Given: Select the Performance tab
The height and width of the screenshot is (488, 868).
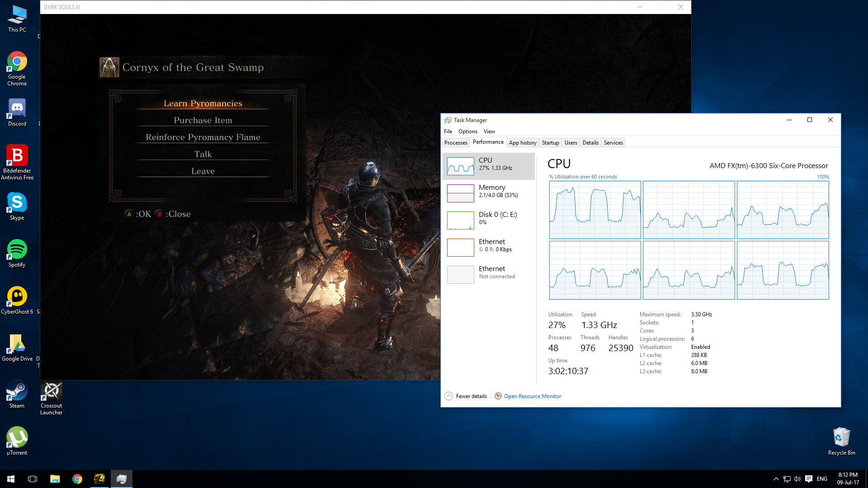Looking at the screenshot, I should click(488, 142).
